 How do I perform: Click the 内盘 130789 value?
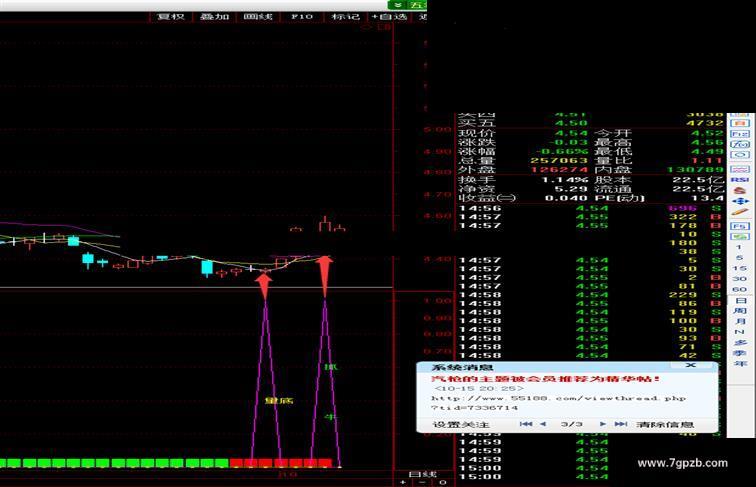point(695,170)
